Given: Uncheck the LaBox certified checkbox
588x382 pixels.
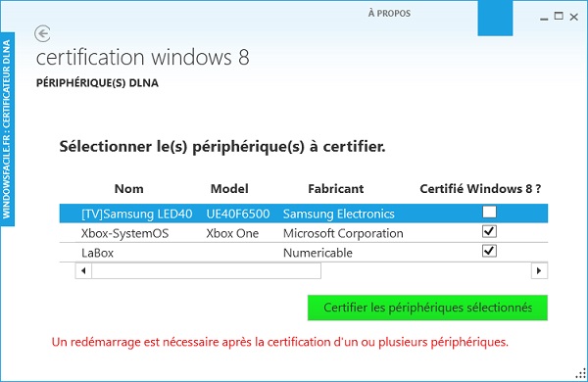Looking at the screenshot, I should (x=489, y=251).
